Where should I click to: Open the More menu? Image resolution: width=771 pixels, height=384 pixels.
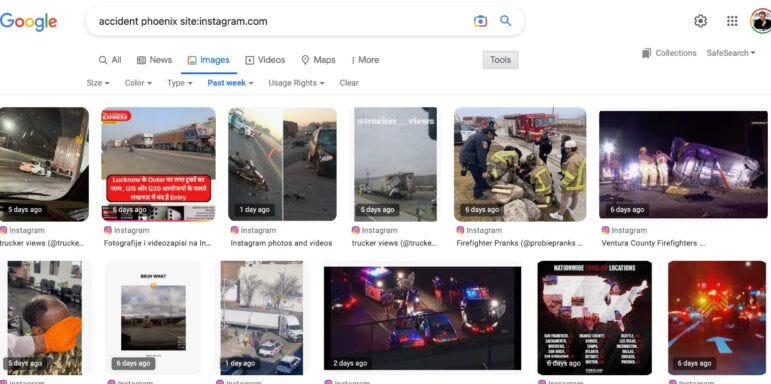point(365,60)
